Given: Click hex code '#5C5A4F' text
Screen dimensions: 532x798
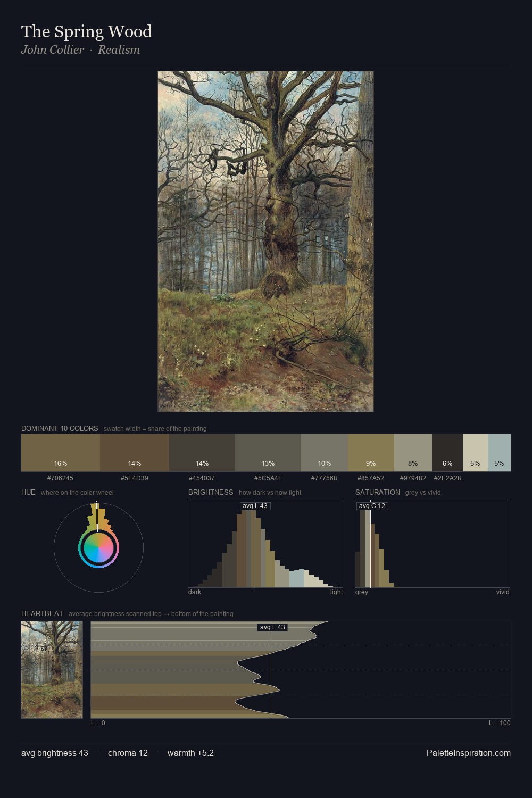Looking at the screenshot, I should pos(268,478).
